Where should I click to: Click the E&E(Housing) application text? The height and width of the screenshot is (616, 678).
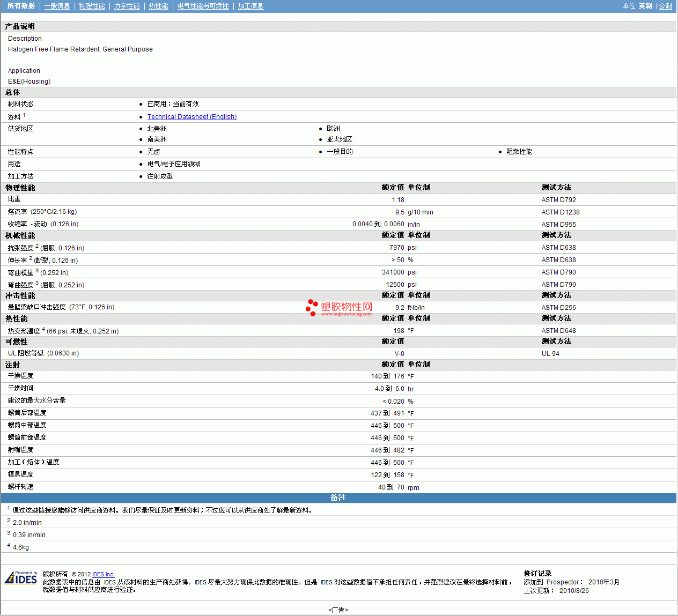coord(30,81)
